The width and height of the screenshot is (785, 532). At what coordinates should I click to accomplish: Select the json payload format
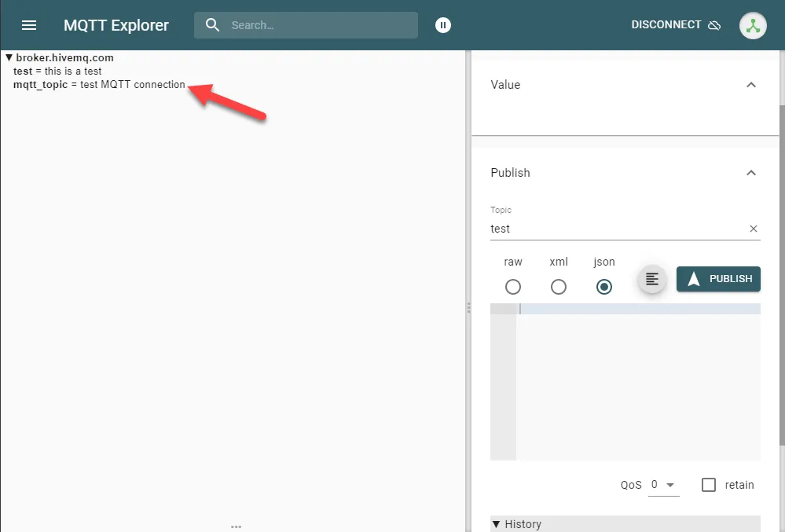603,287
